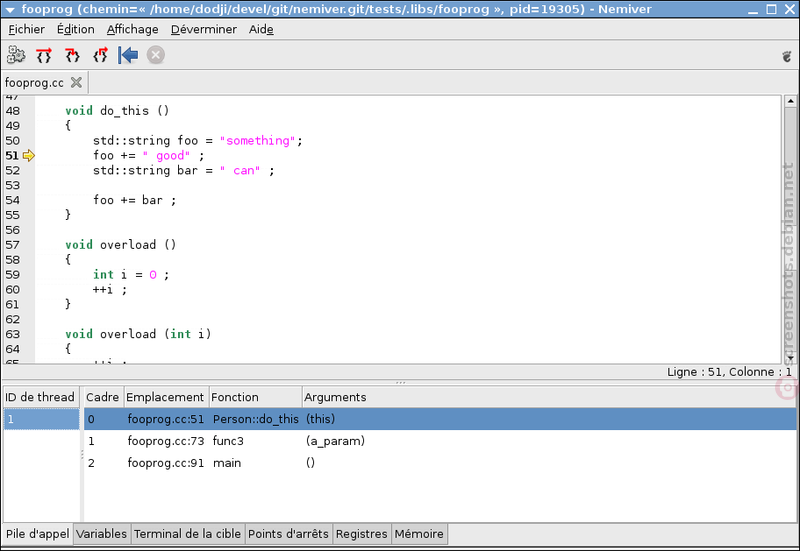Screen dimensions: 800x551
Task: Click the Ligne : 51, Colonne : 1 status
Action: (729, 372)
